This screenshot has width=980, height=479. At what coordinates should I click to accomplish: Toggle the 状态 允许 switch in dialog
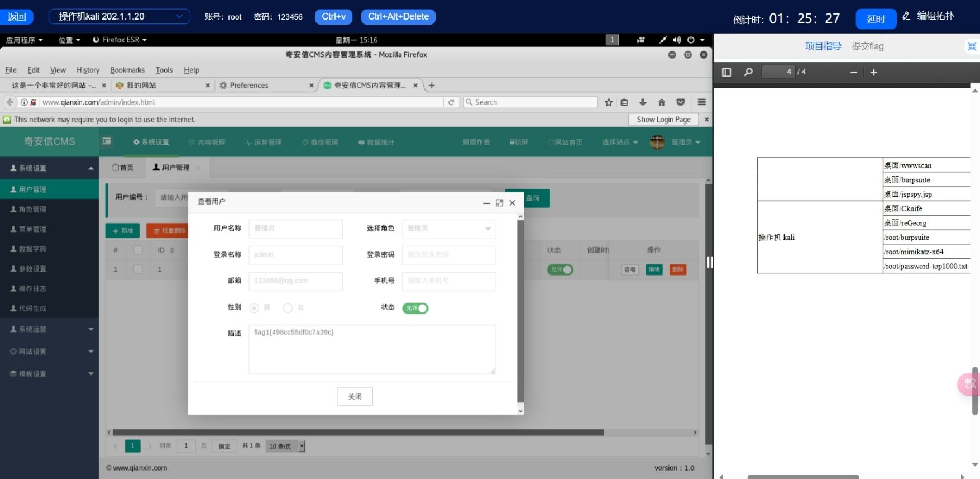(x=415, y=308)
